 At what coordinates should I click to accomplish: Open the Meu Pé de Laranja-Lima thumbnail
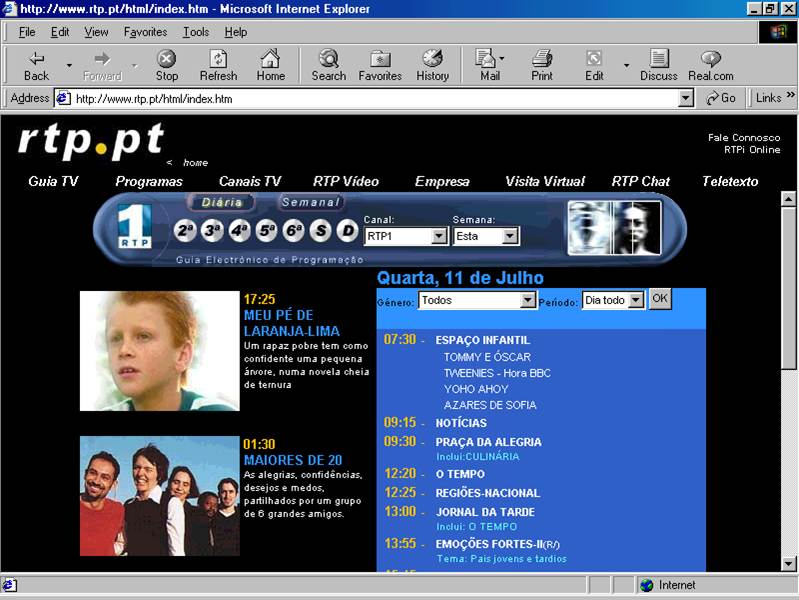(x=159, y=351)
